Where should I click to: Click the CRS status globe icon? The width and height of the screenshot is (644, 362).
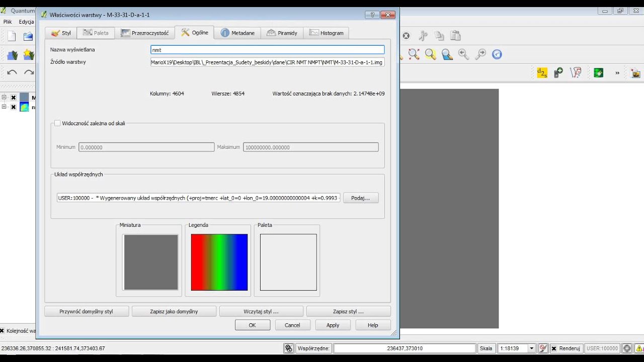pyautogui.click(x=627, y=348)
